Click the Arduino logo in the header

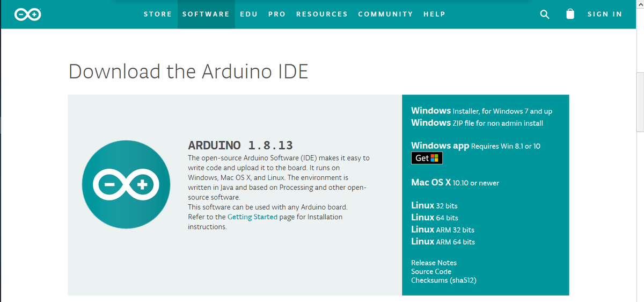(27, 15)
